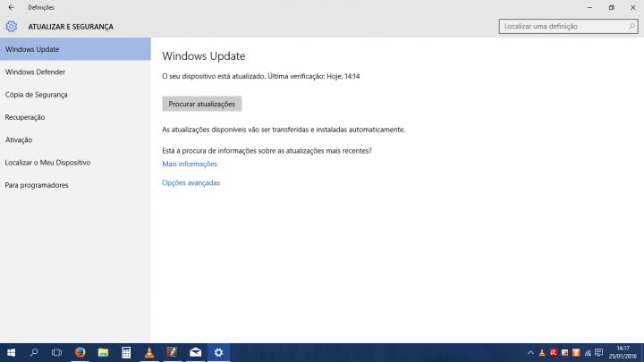The image size is (644, 362).
Task: Open taskbar search magnifier
Action: point(34,352)
